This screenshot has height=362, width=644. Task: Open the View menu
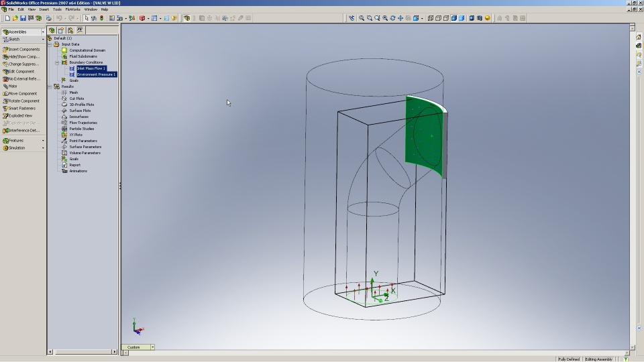pos(32,9)
